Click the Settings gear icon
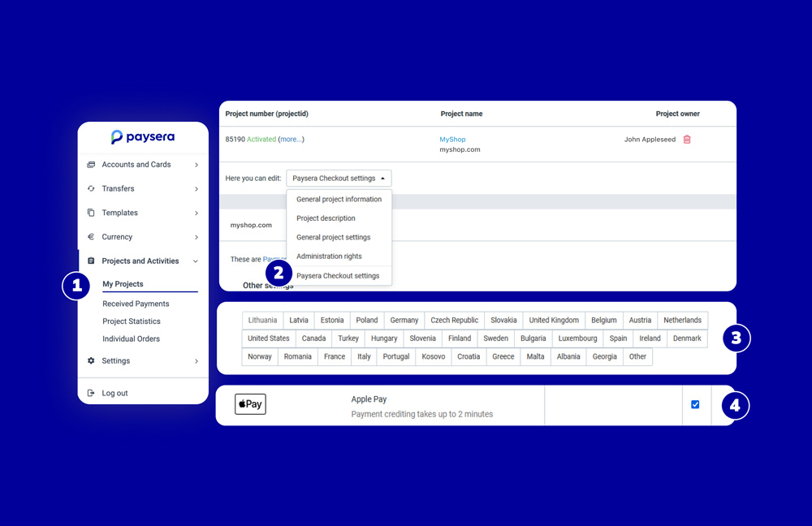 point(91,361)
